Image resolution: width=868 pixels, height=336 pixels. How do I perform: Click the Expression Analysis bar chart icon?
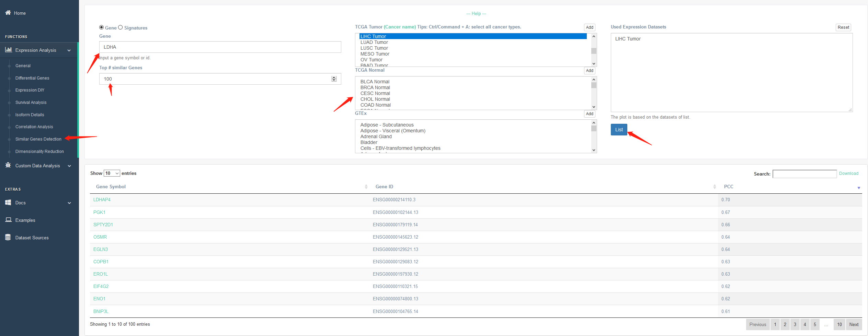[x=8, y=50]
